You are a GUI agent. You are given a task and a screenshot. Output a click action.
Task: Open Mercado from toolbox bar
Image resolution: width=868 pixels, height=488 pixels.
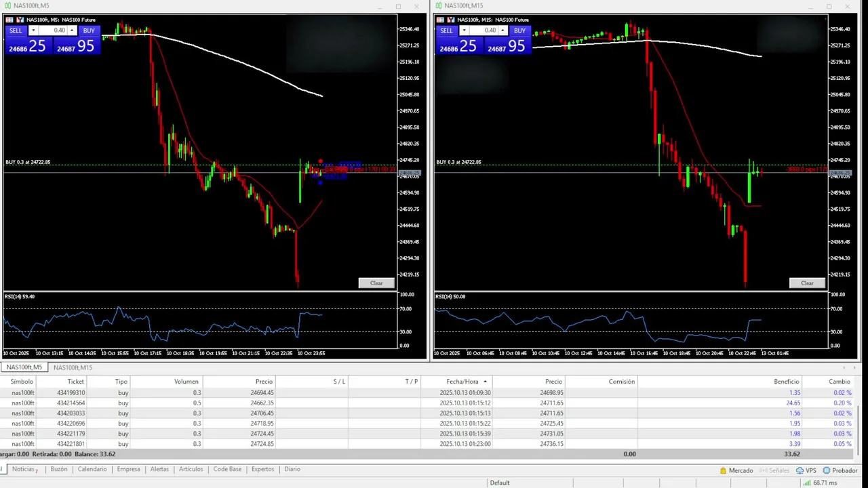point(736,470)
